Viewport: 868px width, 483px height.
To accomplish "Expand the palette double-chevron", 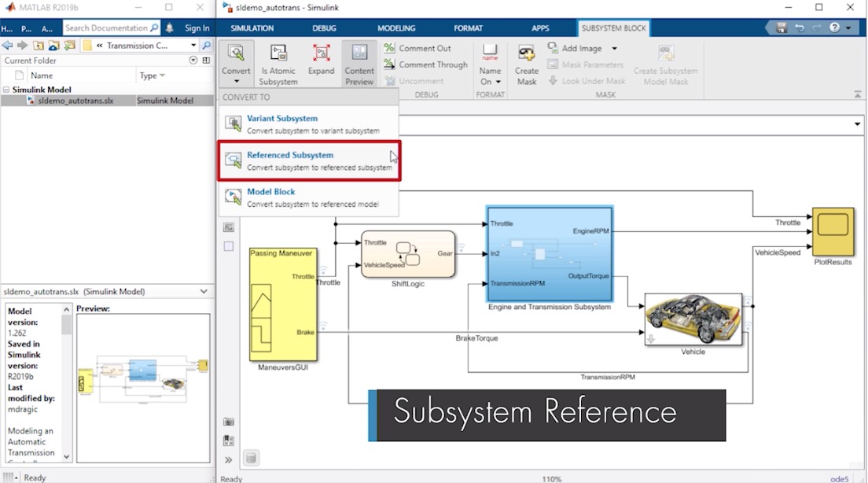I will coord(228,459).
